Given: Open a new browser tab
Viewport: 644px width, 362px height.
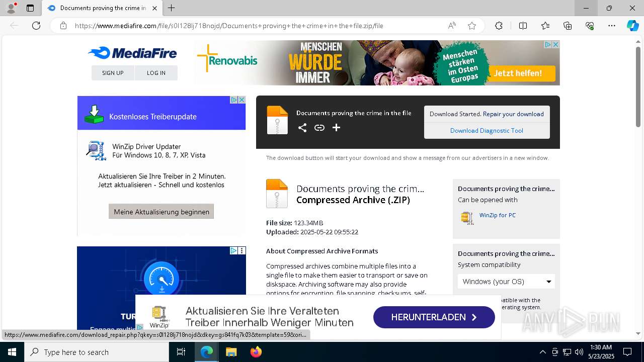Looking at the screenshot, I should [x=172, y=8].
